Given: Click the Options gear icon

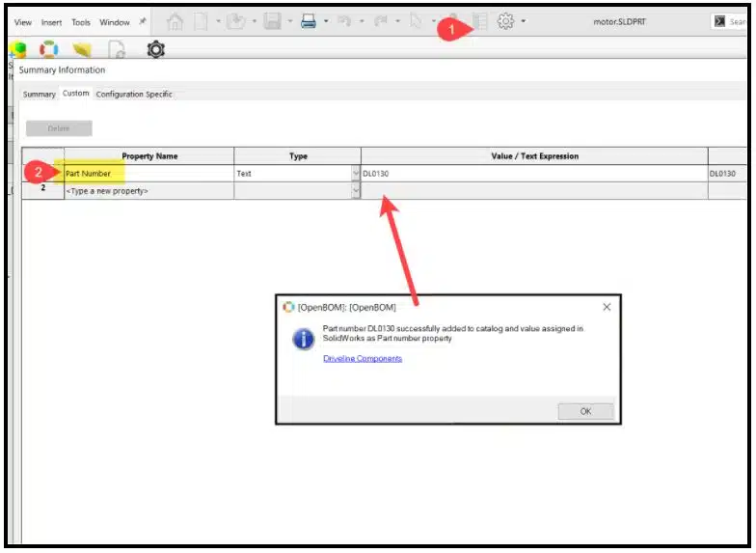Looking at the screenshot, I should 505,21.
